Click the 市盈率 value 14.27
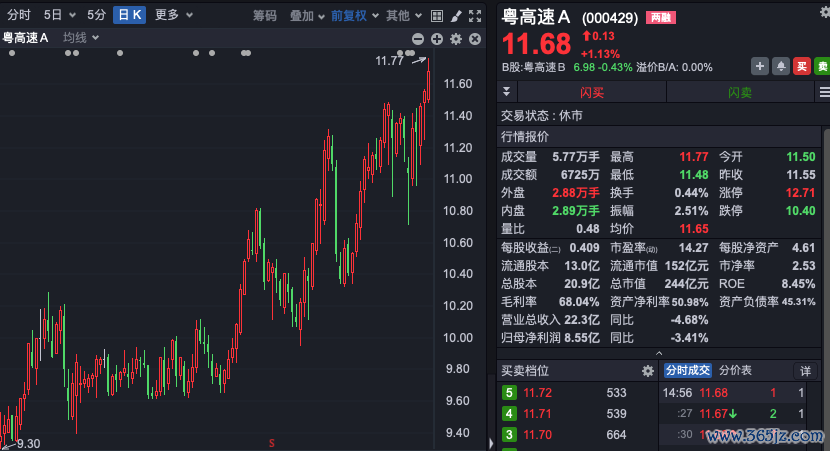This screenshot has height=451, width=830. click(693, 248)
